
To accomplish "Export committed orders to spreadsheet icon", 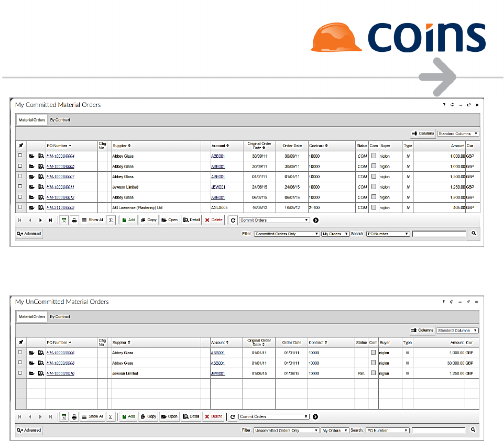I will (64, 220).
